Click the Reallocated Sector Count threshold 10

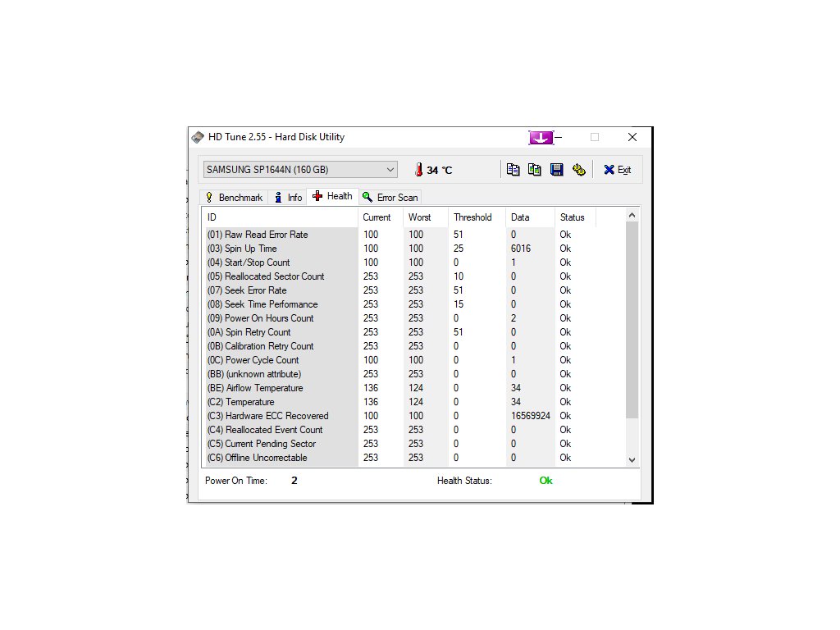[x=459, y=276]
